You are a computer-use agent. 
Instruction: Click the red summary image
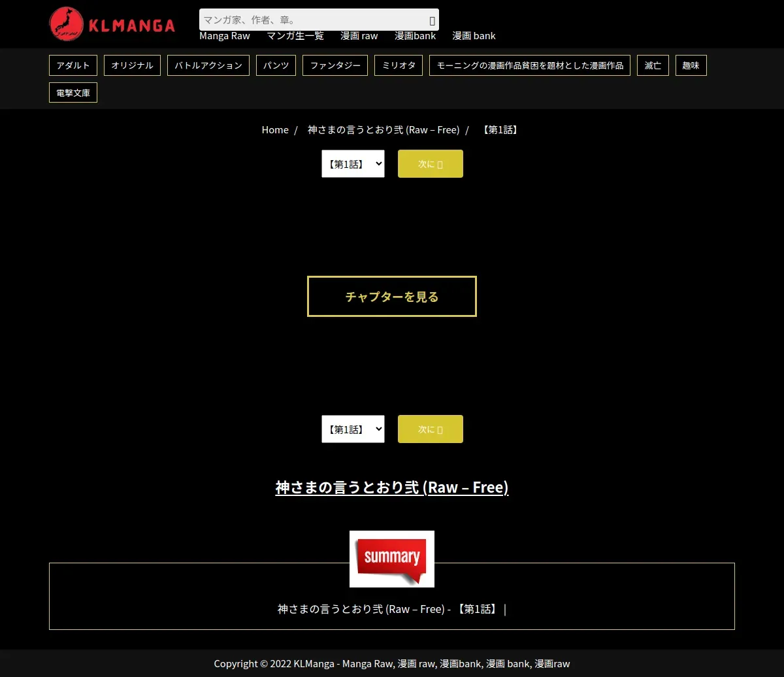[392, 559]
